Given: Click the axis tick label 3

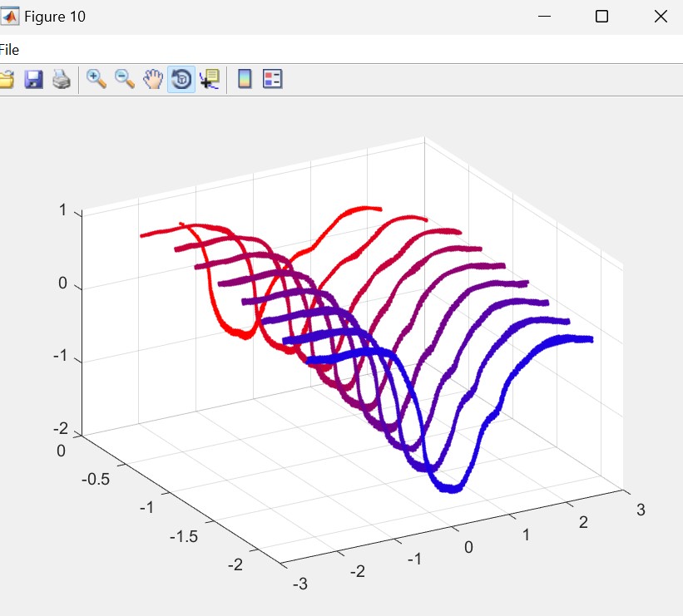Looking at the screenshot, I should coord(640,510).
